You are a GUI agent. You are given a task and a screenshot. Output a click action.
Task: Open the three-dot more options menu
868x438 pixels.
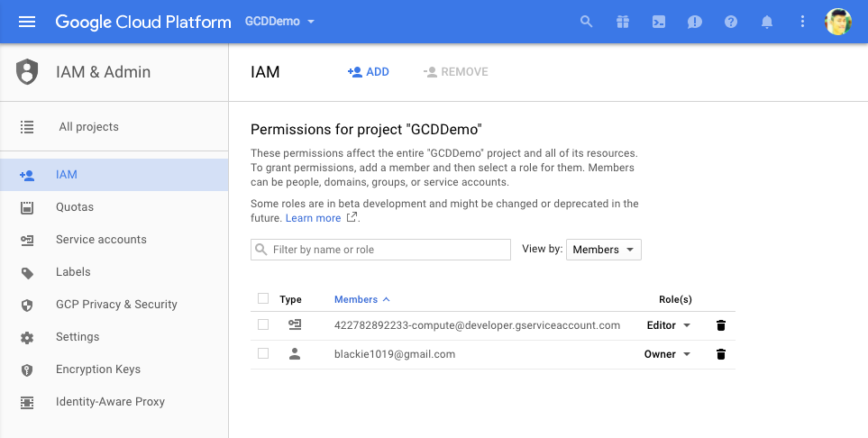click(803, 22)
